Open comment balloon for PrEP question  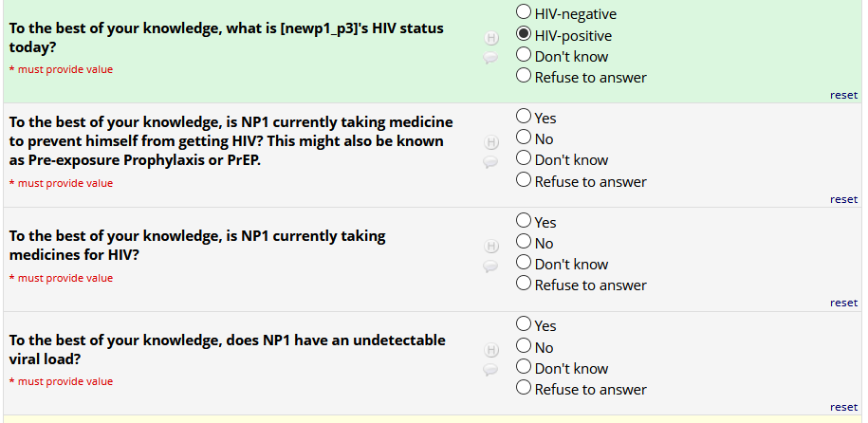click(x=491, y=162)
